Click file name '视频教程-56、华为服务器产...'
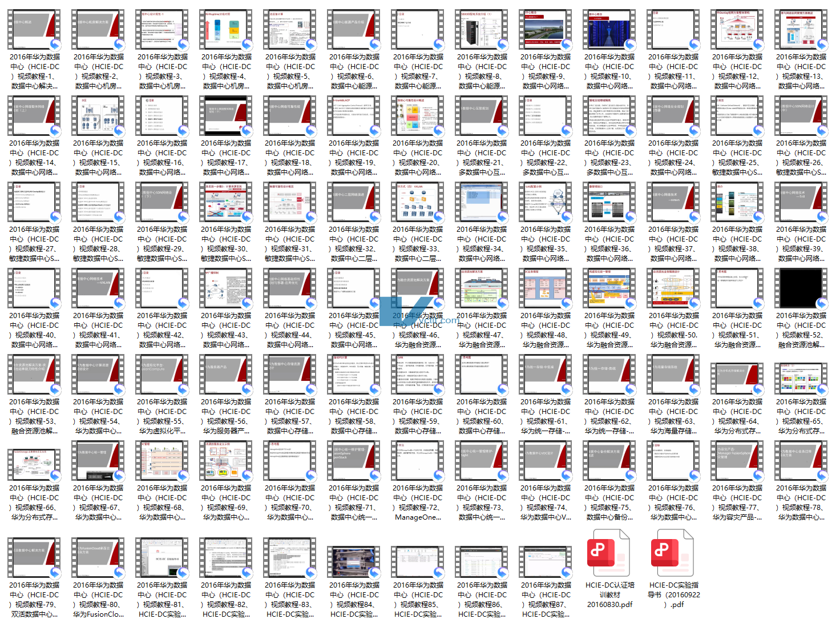 pos(226,416)
